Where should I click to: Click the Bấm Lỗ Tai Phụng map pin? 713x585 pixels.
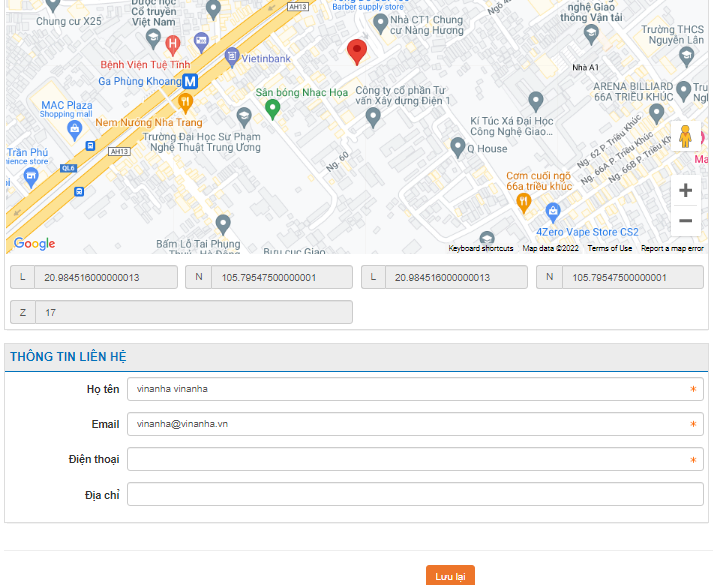pyautogui.click(x=223, y=225)
